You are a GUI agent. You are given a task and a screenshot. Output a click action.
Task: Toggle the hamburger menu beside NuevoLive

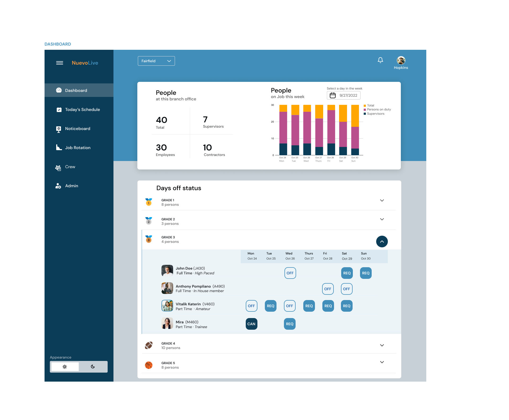click(x=60, y=63)
